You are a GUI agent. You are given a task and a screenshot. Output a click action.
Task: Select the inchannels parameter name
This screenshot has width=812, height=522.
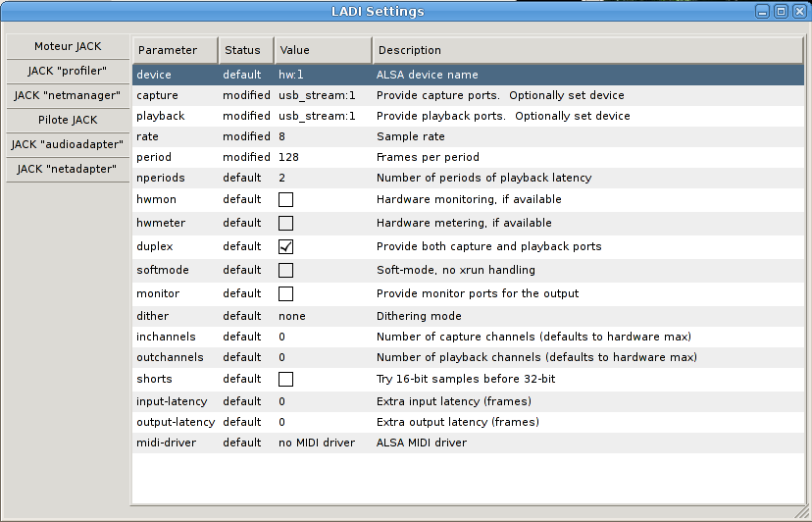(166, 337)
